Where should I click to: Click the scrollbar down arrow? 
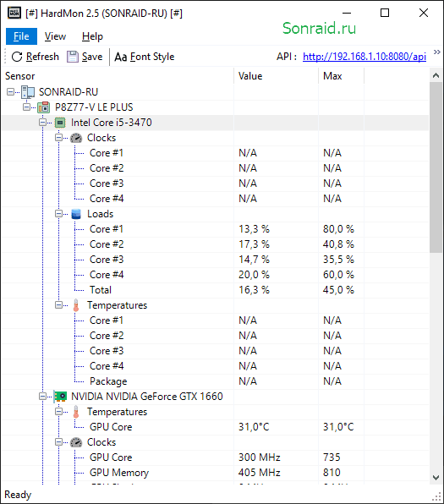[x=436, y=478]
